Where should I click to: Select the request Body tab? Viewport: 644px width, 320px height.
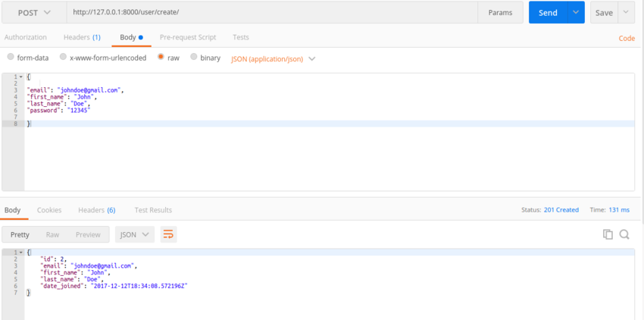tap(131, 37)
